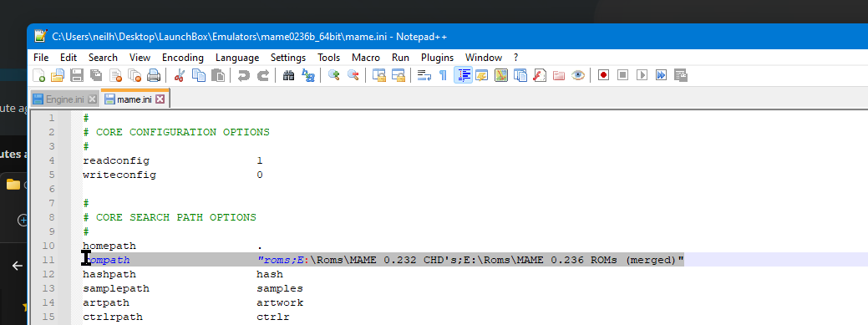Open the Encoding menu
The height and width of the screenshot is (325, 868).
[x=183, y=58]
